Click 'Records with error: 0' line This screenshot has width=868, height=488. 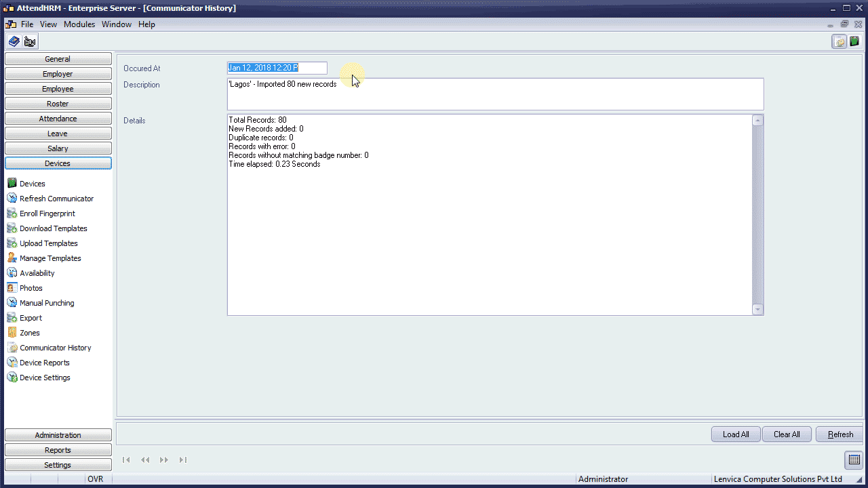coord(262,146)
